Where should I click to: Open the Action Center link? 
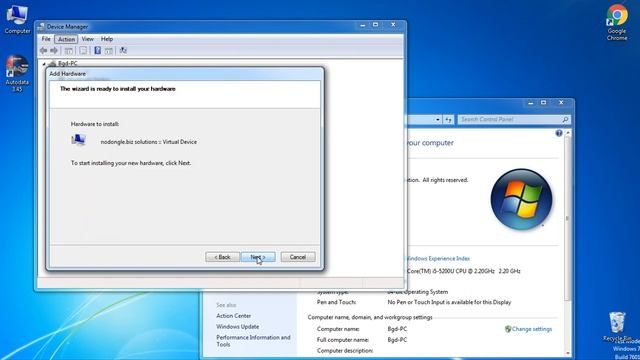point(233,316)
